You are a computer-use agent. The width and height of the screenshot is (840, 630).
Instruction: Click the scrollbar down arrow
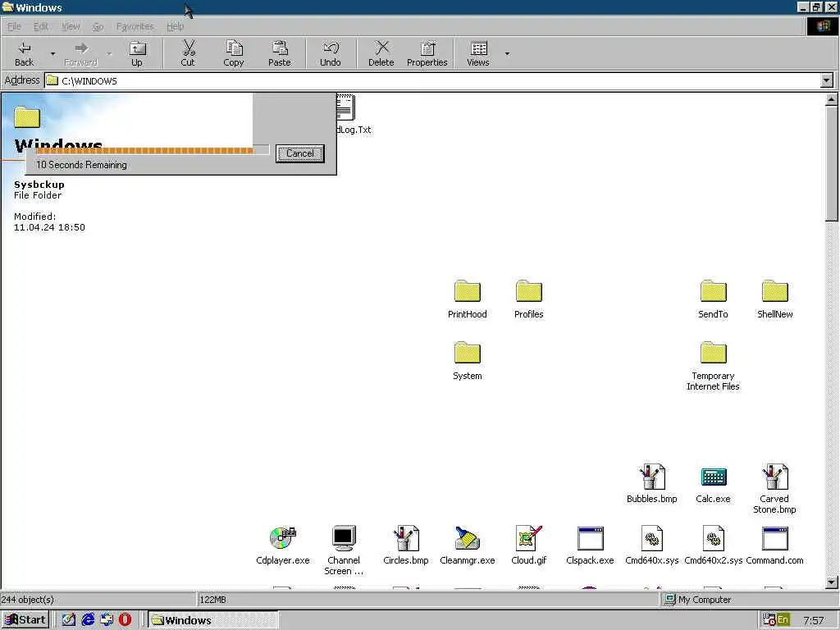tap(832, 582)
